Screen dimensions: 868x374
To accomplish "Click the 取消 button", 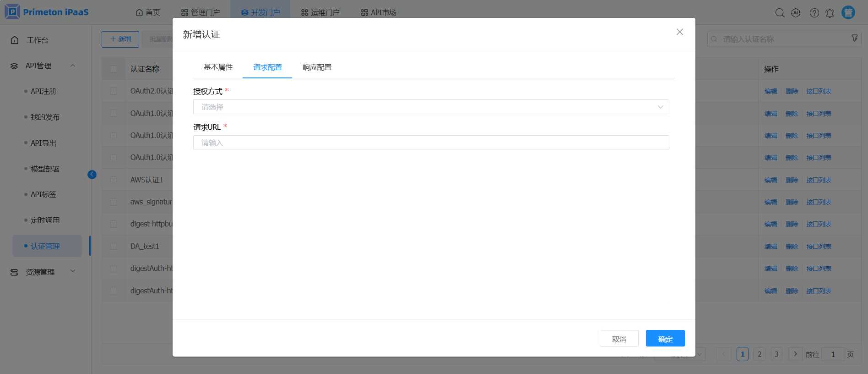I will pyautogui.click(x=619, y=339).
